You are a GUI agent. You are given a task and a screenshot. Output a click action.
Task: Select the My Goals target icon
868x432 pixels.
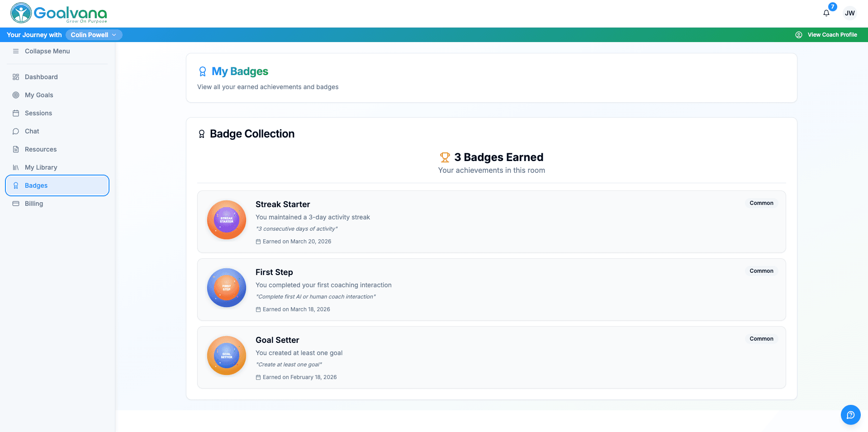pos(16,95)
